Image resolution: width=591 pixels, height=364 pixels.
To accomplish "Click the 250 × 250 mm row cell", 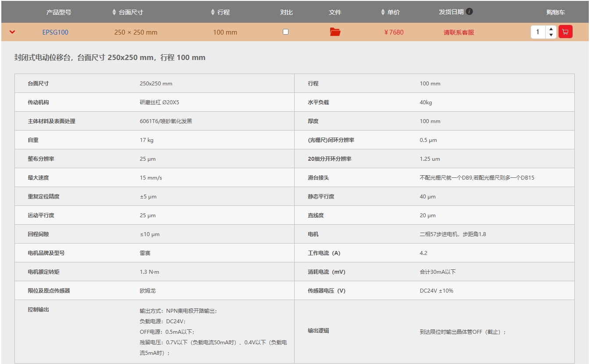I will pos(135,32).
